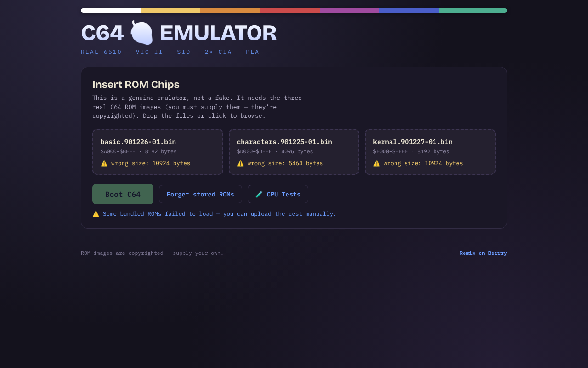Click the 'REAL 6510 · VIC-II · SID' subtitle

pos(170,52)
